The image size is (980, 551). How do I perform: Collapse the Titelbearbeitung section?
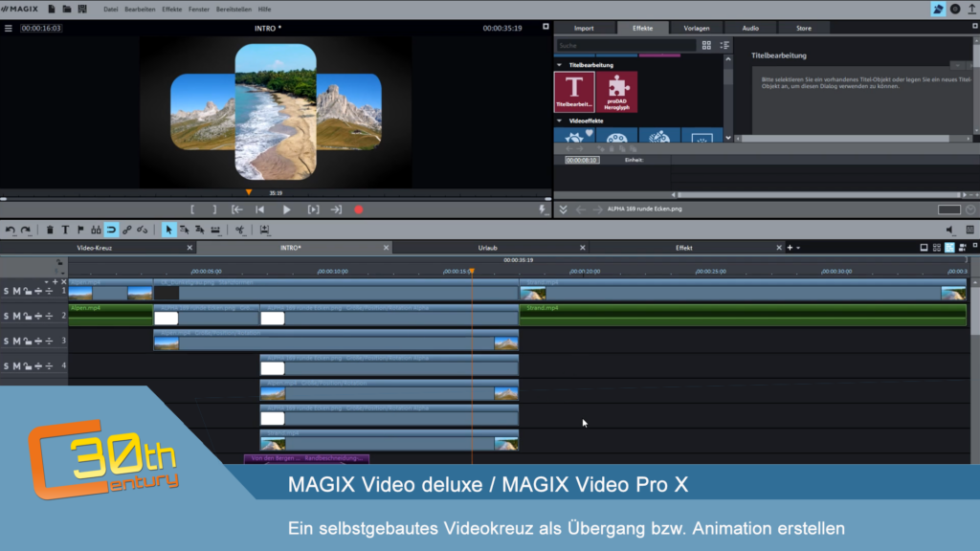[x=559, y=65]
